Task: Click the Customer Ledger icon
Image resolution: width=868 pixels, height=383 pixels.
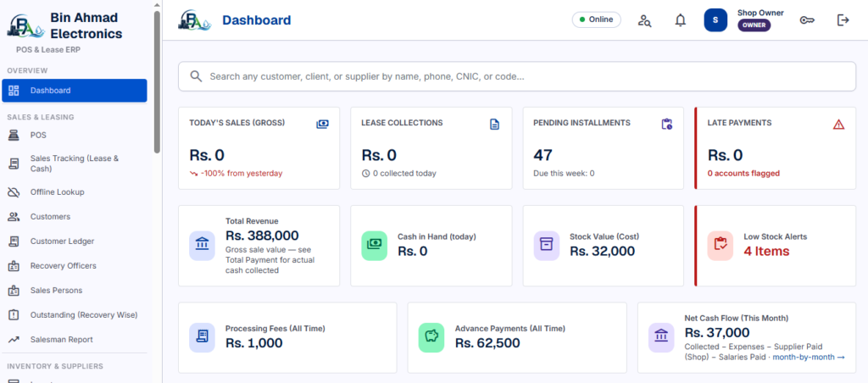Action: (14, 241)
